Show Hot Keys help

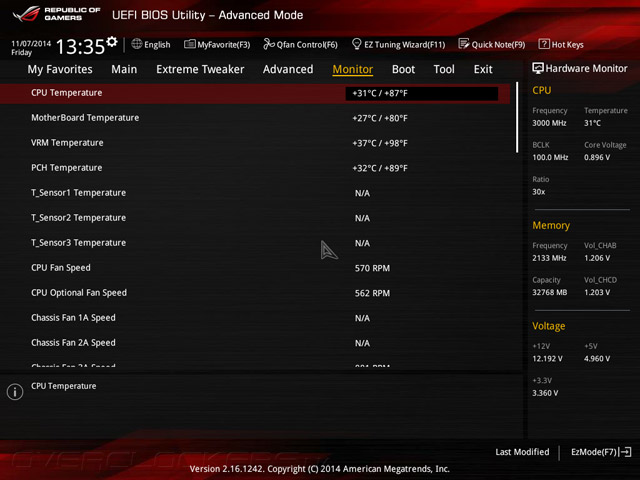pos(567,44)
